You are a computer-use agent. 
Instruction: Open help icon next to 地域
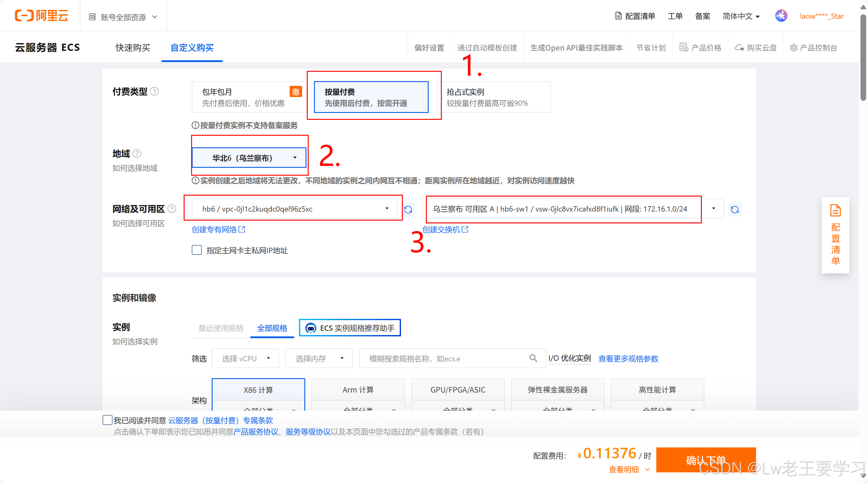pyautogui.click(x=137, y=154)
